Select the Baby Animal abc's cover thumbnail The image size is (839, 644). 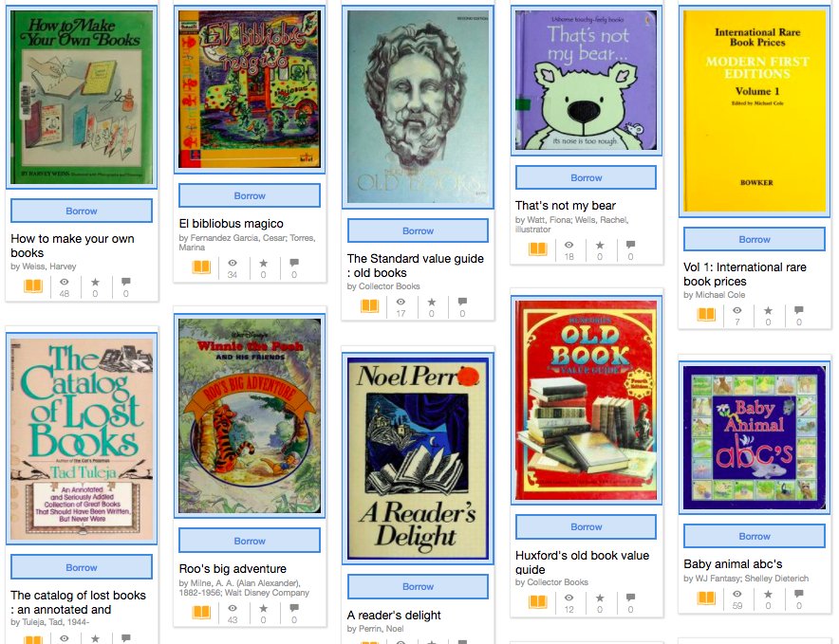(x=755, y=437)
